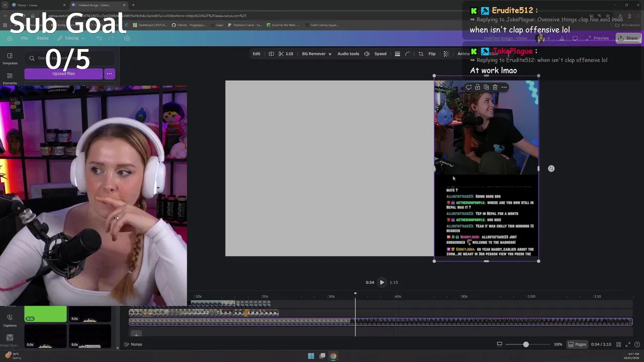Duplicate the selected video element
The height and width of the screenshot is (362, 644).
coord(486,87)
